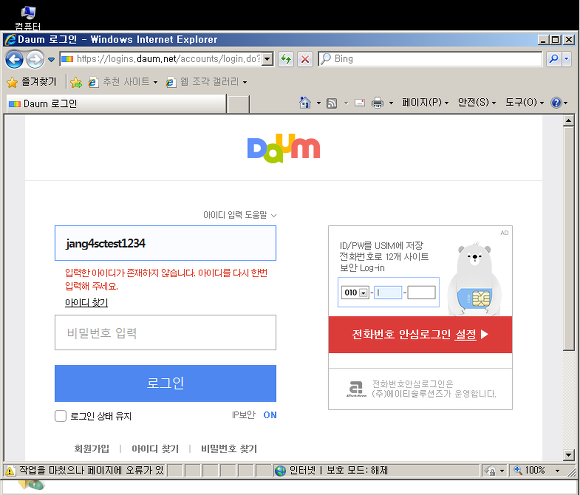This screenshot has width=580, height=495.
Task: Click the address bar URL field
Action: (x=161, y=59)
